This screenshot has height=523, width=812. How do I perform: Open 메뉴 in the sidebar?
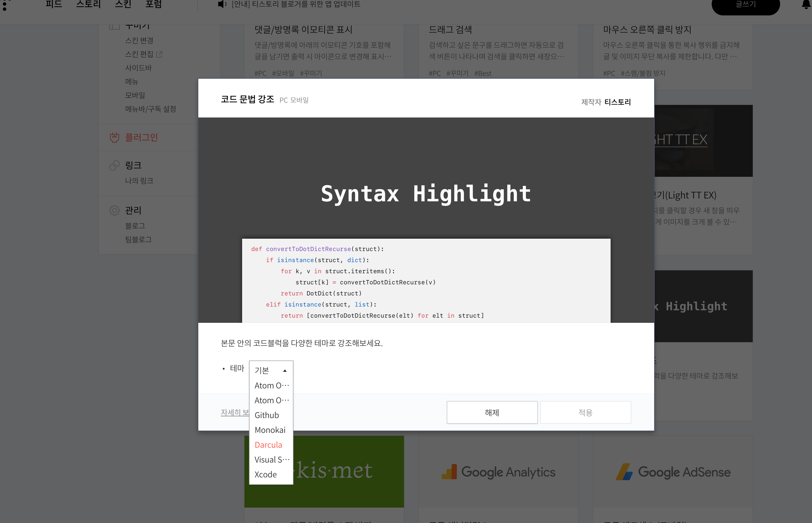click(x=132, y=82)
